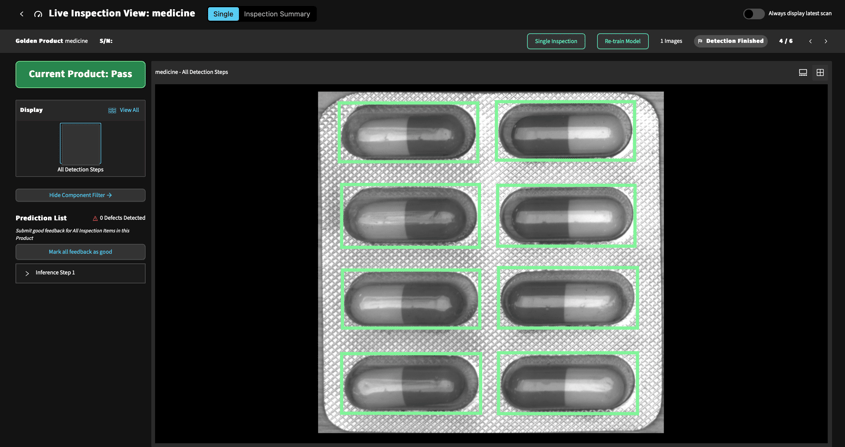Click the back arrow in the header
Image resolution: width=845 pixels, height=447 pixels.
(x=22, y=14)
